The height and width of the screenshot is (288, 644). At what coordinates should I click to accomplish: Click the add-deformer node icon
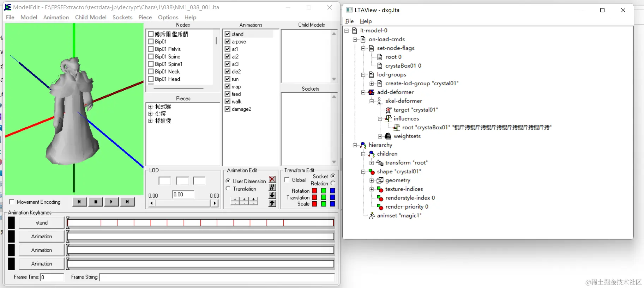[x=371, y=92]
